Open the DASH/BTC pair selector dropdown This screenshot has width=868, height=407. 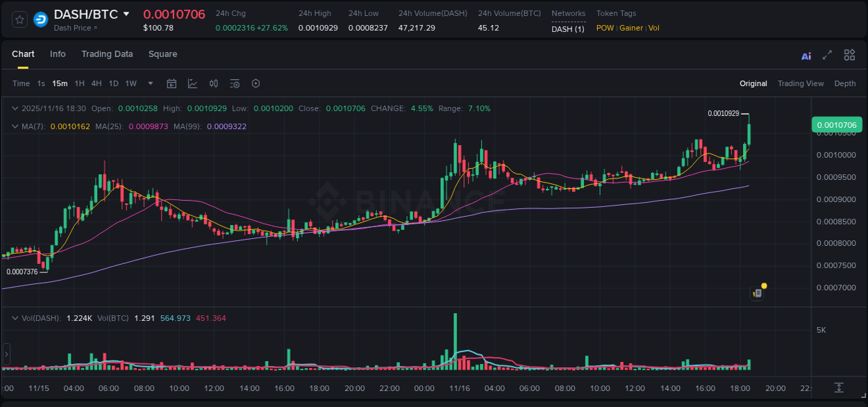coord(126,13)
